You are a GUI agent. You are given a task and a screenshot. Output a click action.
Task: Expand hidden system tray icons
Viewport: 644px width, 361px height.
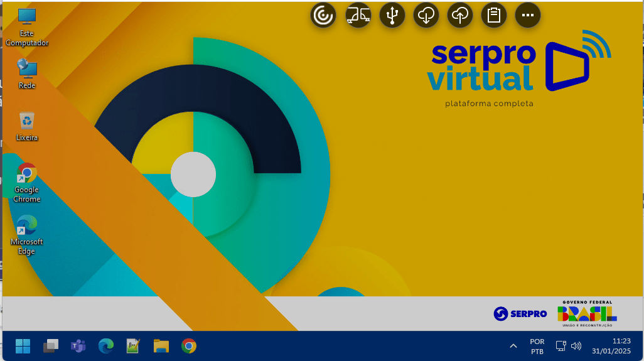[x=513, y=346]
